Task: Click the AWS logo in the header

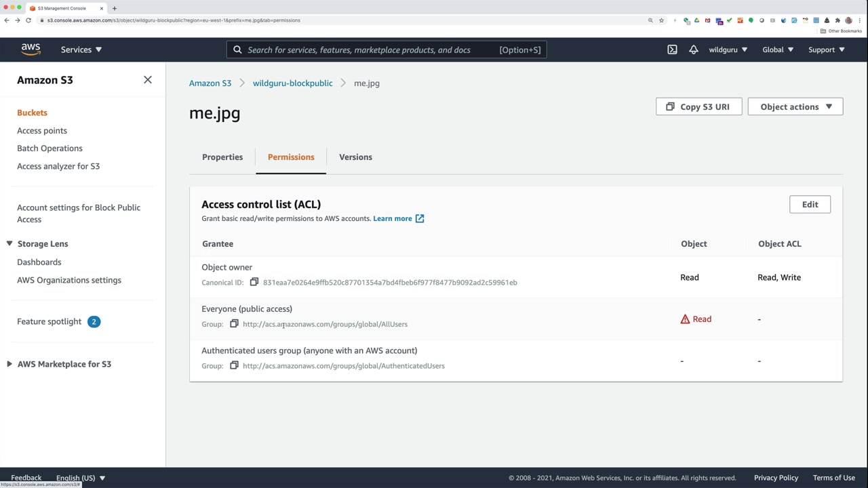Action: [x=31, y=49]
